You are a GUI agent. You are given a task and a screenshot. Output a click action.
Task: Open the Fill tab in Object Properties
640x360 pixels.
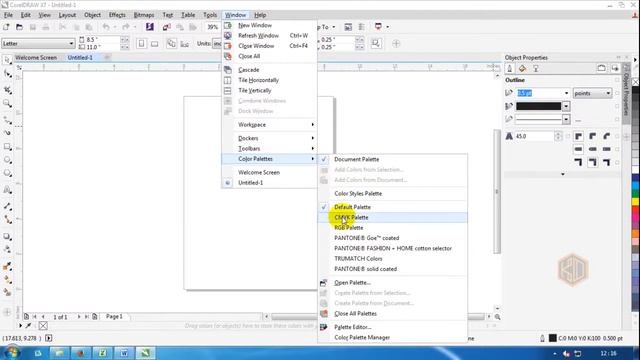(522, 69)
